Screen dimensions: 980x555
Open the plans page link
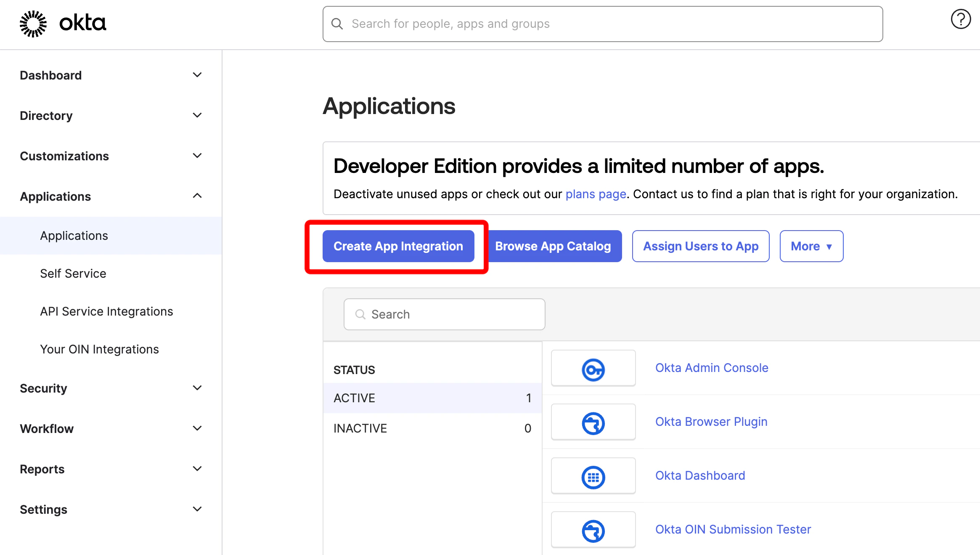(595, 194)
